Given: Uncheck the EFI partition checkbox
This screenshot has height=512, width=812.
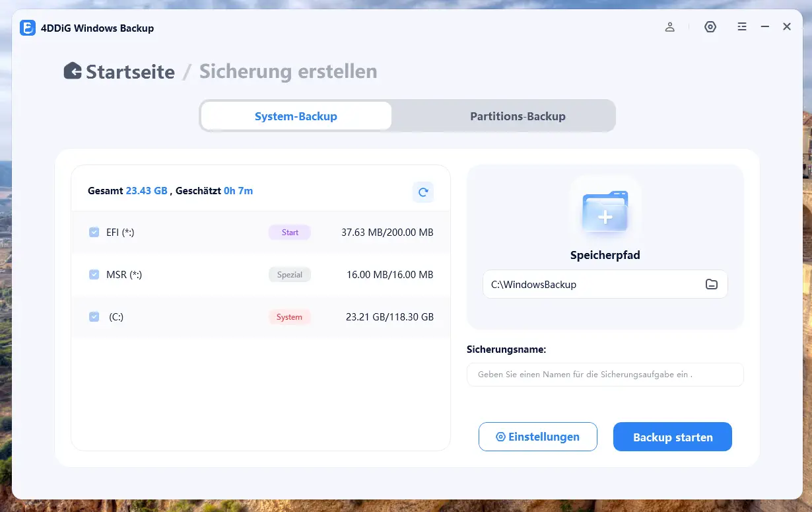Looking at the screenshot, I should (x=94, y=233).
